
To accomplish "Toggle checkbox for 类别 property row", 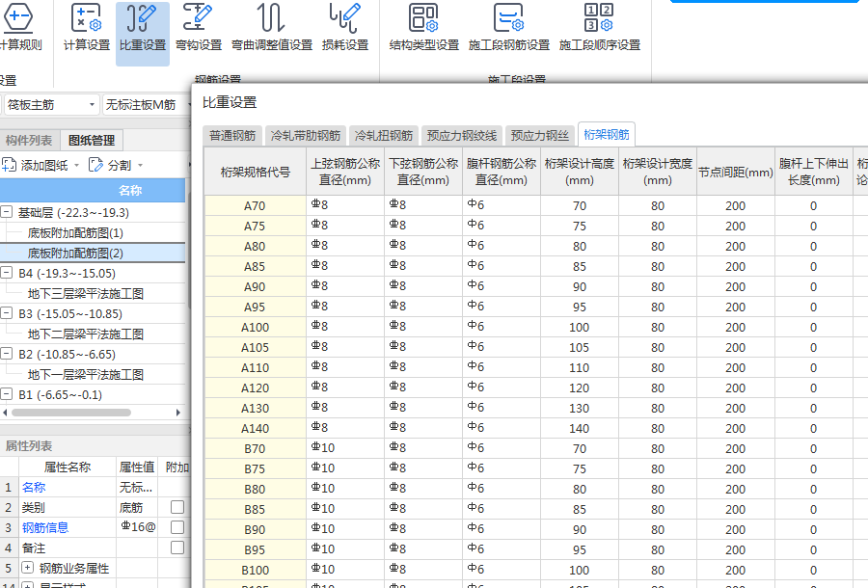I will click(177, 507).
